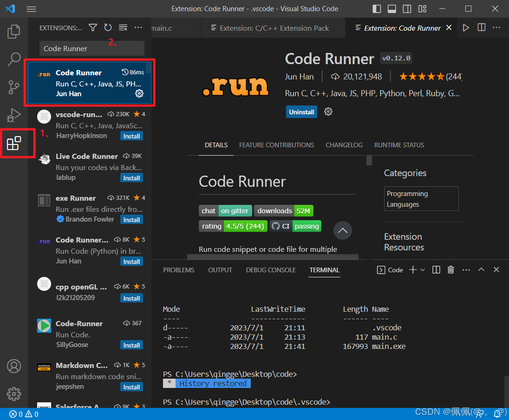The height and width of the screenshot is (420, 509).
Task: Click the rating 4.5/5 (244) badge
Action: [233, 226]
